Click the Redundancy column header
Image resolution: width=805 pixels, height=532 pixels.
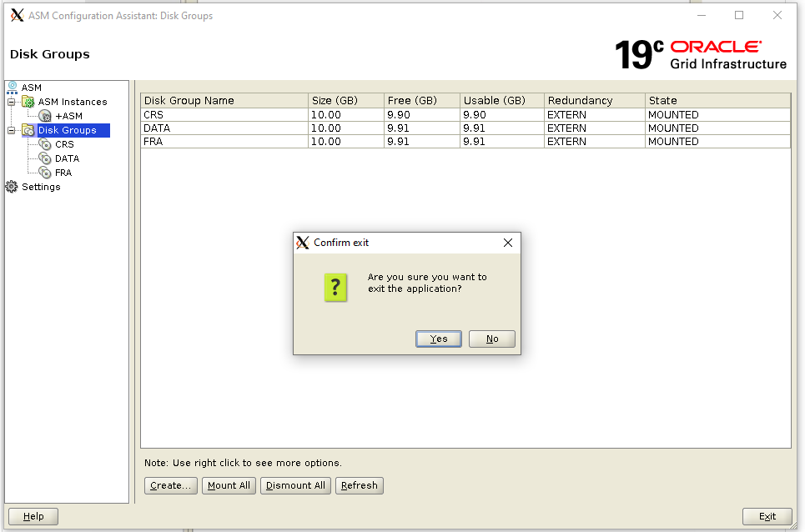click(595, 101)
